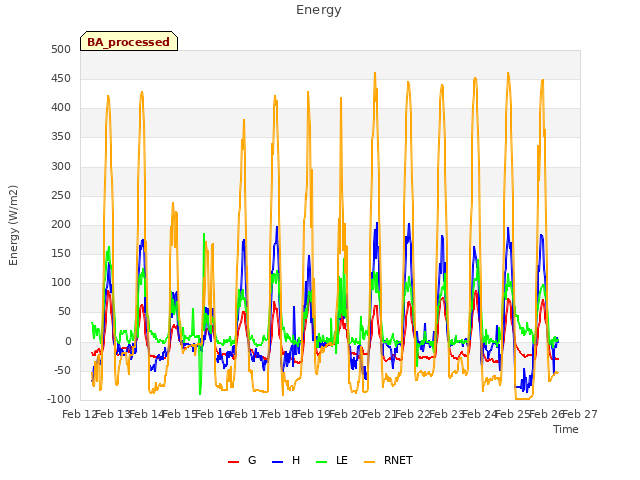This screenshot has width=640, height=480.
Task: Click the BA_processed annotation label
Action: (129, 41)
